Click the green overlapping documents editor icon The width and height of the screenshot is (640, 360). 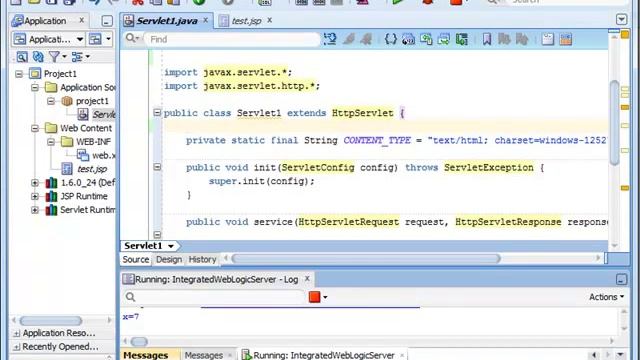(426, 39)
